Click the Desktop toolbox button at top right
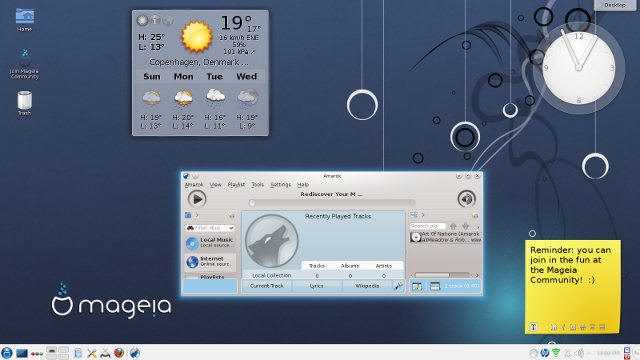Screen dimensions: 640x360 tap(615, 5)
